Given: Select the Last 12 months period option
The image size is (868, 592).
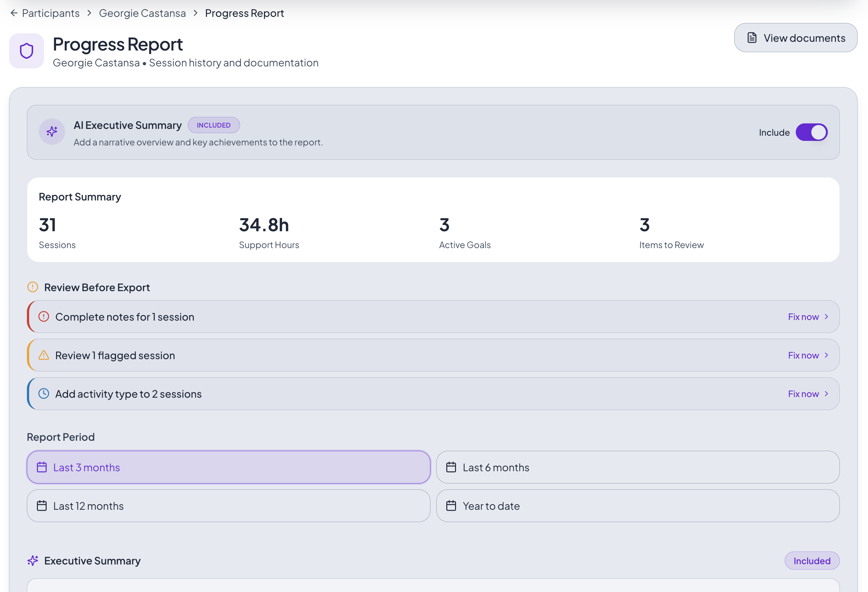Looking at the screenshot, I should click(x=228, y=506).
